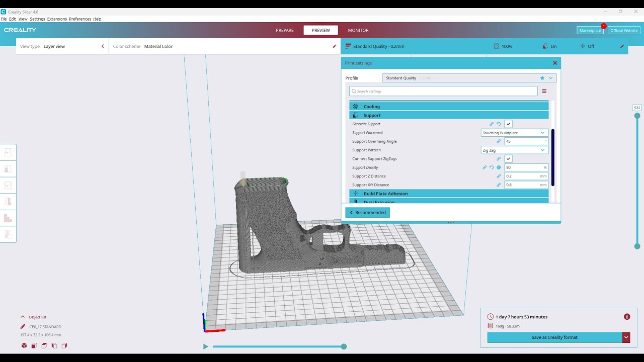Image resolution: width=644 pixels, height=362 pixels.
Task: Open the Extensions menu
Action: coord(57,19)
